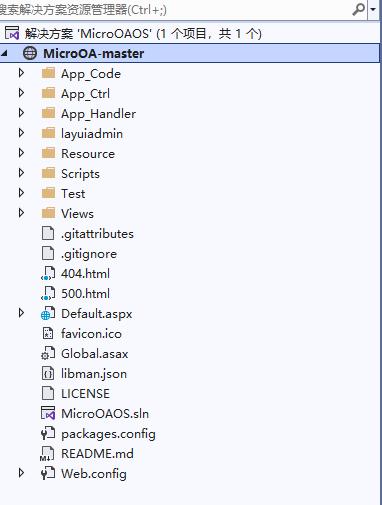Click the Views folder icon
The width and height of the screenshot is (382, 505).
click(x=48, y=213)
